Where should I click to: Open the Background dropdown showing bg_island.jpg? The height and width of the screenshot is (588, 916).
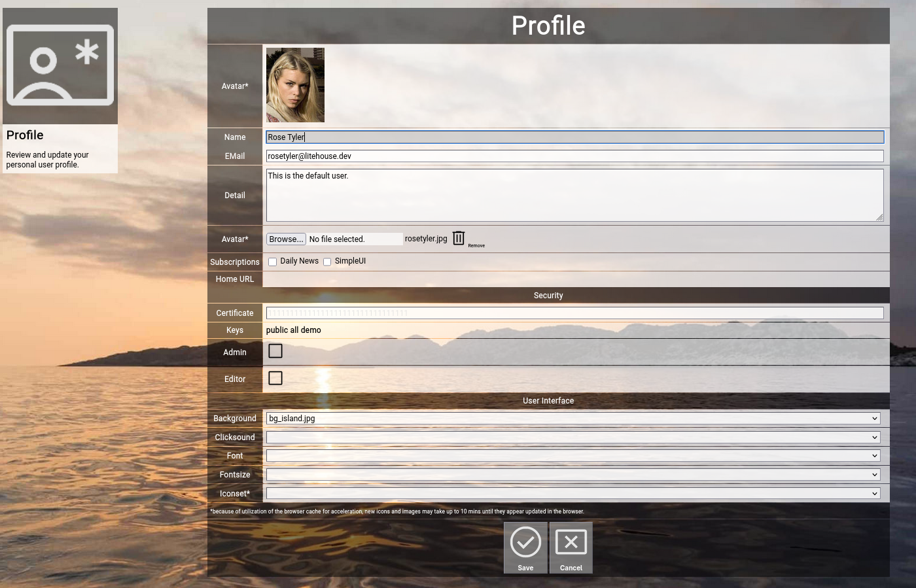pyautogui.click(x=573, y=419)
